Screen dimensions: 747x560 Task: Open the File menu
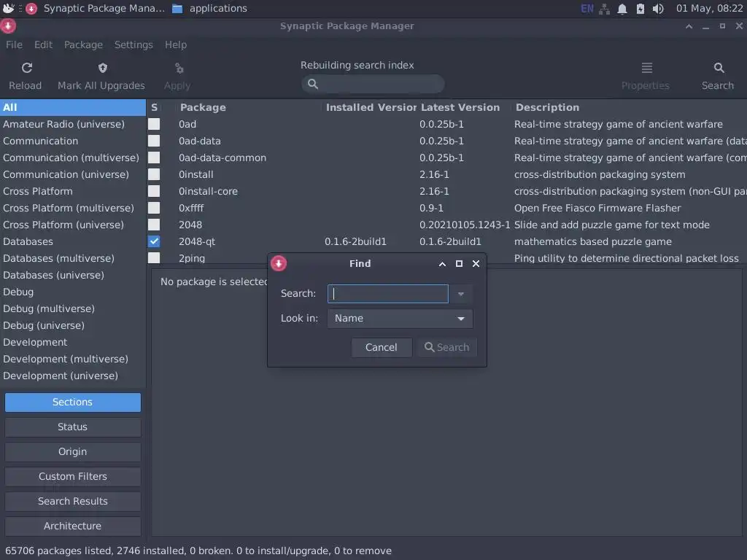click(14, 44)
